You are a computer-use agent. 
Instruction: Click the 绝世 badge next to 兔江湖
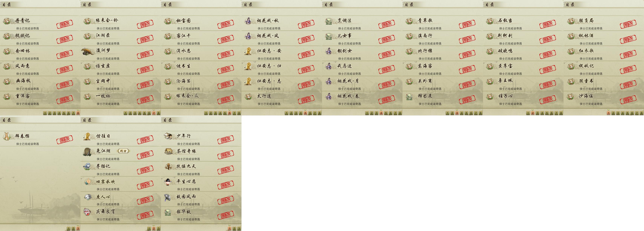point(123,151)
